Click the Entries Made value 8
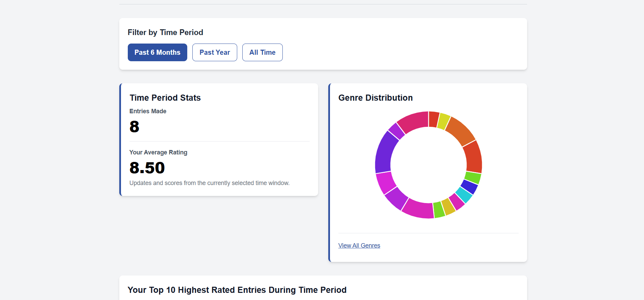Viewport: 644px width, 300px height. point(135,127)
